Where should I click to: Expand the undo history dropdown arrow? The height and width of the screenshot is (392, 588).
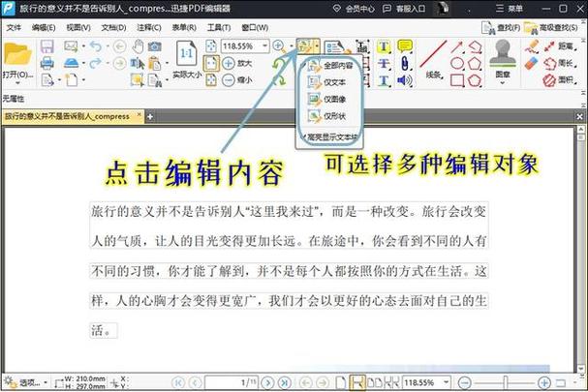tap(108, 46)
